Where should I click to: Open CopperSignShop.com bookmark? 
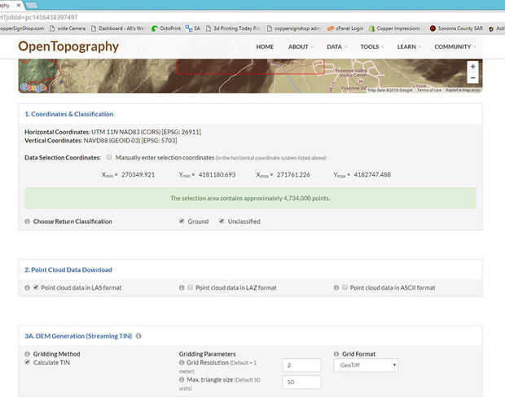(22, 28)
